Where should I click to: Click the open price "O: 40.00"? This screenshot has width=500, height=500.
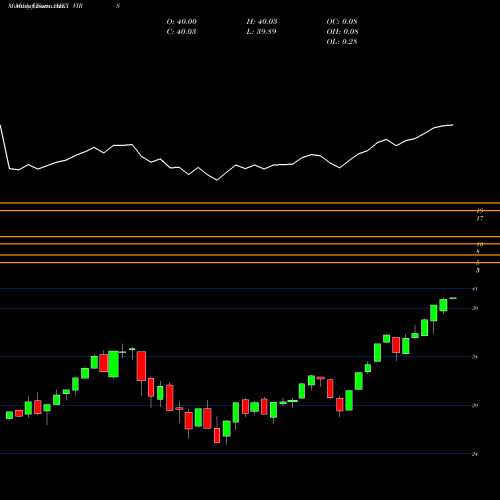(182, 22)
